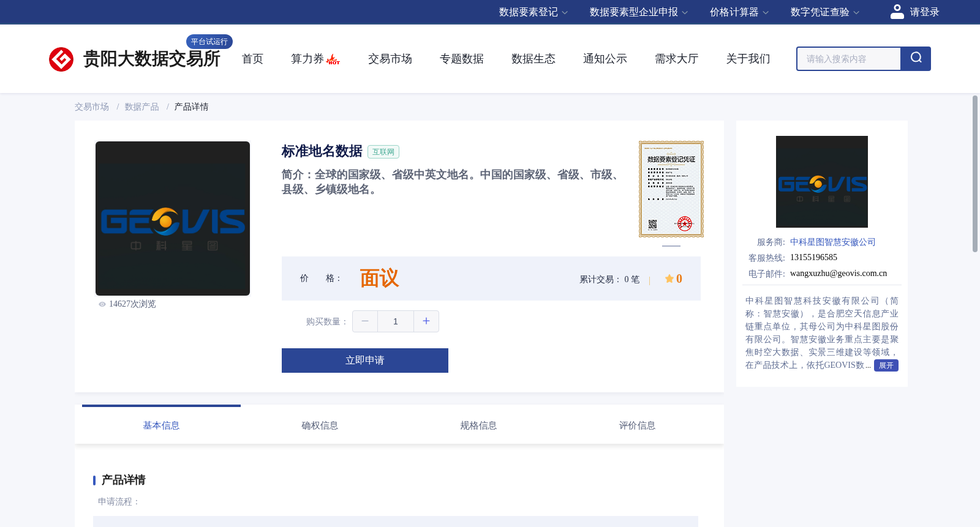The height and width of the screenshot is (527, 980).
Task: Click the page vertical scrollbar
Action: click(975, 174)
